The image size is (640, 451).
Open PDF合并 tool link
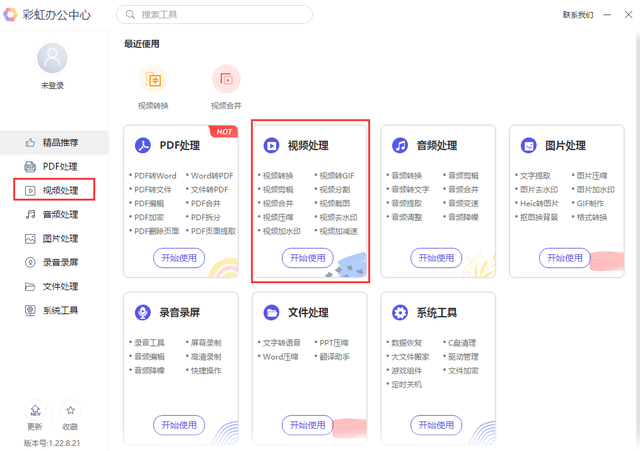(206, 204)
